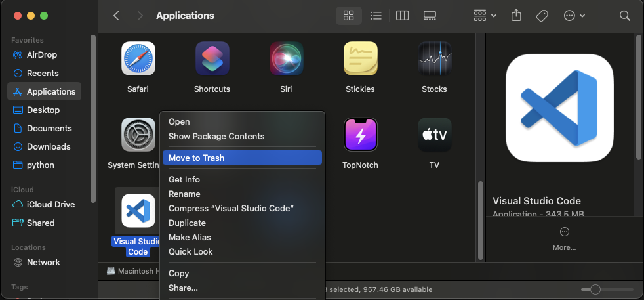Choose Move to Trash

[x=243, y=158]
